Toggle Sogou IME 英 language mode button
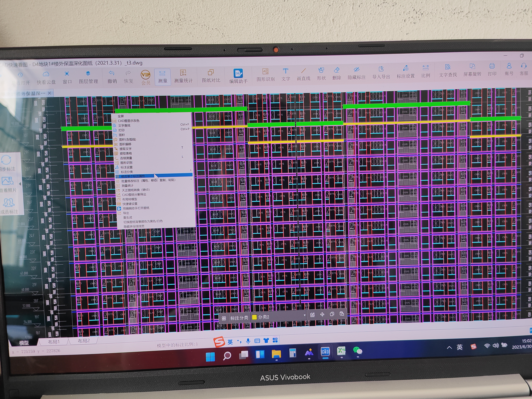Screen dimensions: 532x399 [x=230, y=342]
